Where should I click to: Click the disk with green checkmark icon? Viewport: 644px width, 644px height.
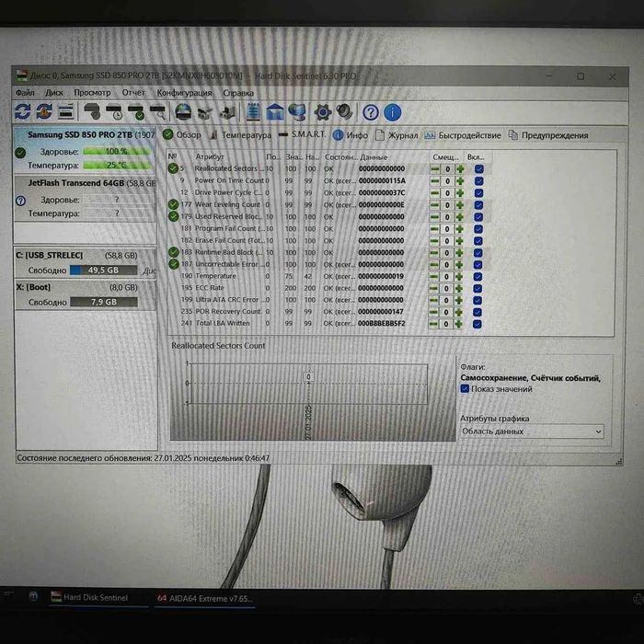click(x=136, y=111)
